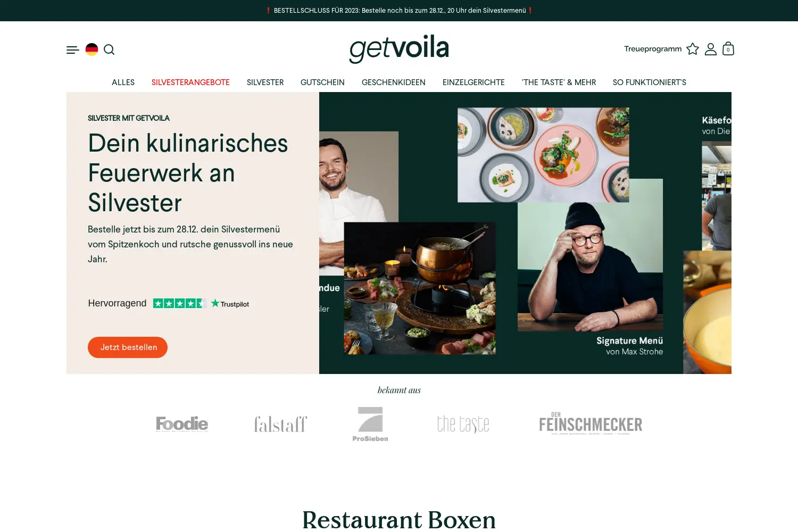Viewport: 798px width, 532px height.
Task: Click the Bestellschluss announcement banner
Action: [x=399, y=11]
